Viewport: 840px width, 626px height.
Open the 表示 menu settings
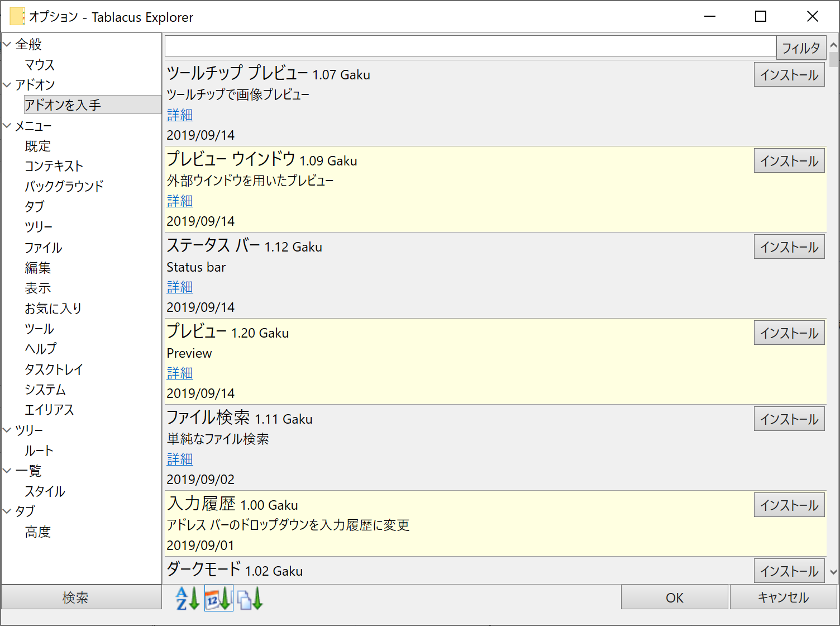(38, 288)
